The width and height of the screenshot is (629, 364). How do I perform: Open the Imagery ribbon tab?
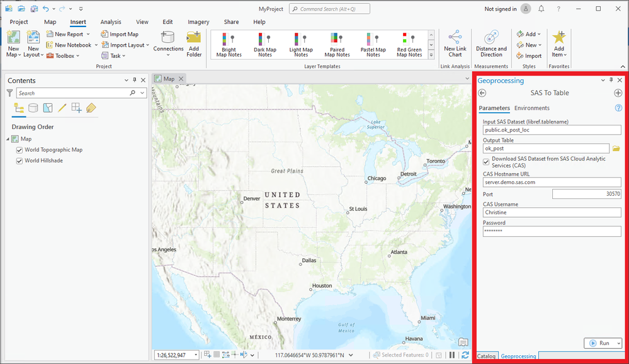coord(198,21)
